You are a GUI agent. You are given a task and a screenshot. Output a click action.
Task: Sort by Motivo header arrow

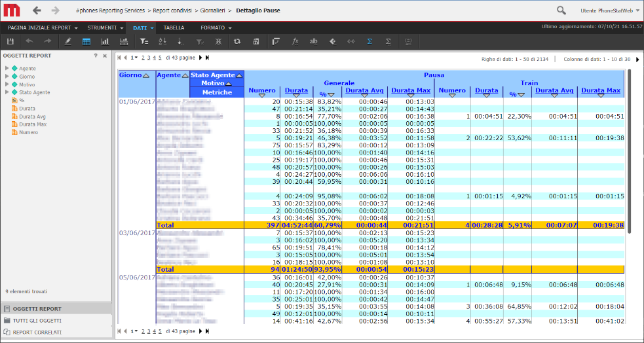229,84
